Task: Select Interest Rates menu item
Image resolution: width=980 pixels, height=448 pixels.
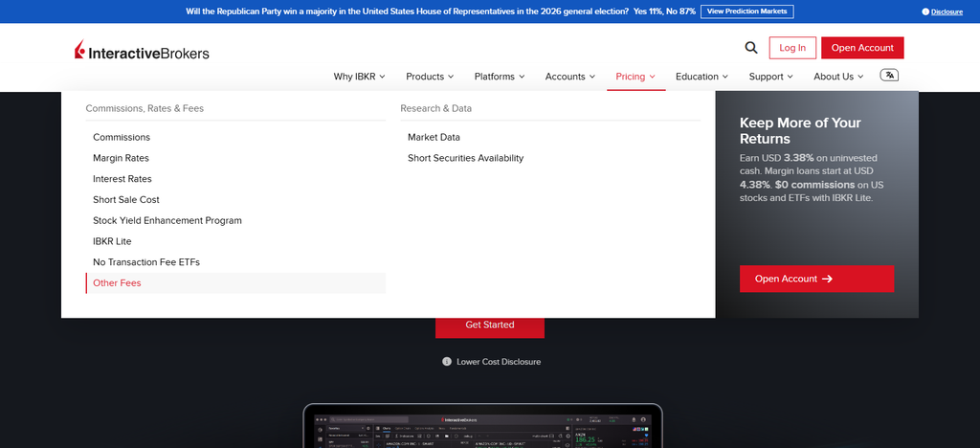Action: tap(122, 179)
